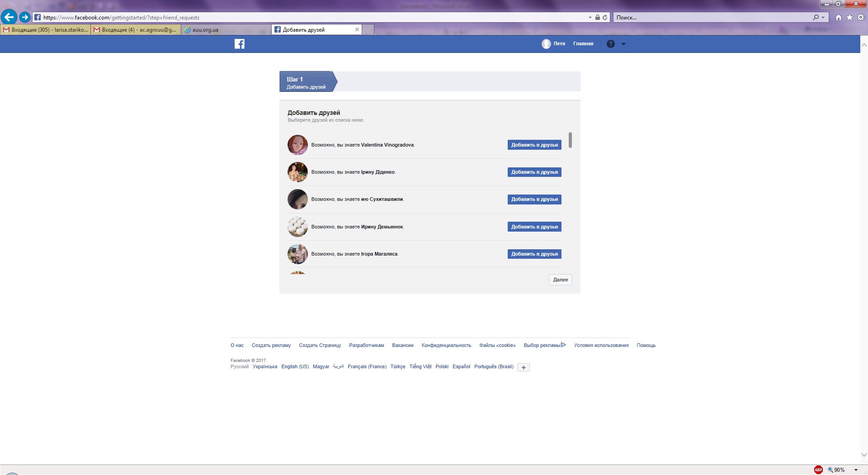Click the Шаг 1 step indicator

(308, 81)
